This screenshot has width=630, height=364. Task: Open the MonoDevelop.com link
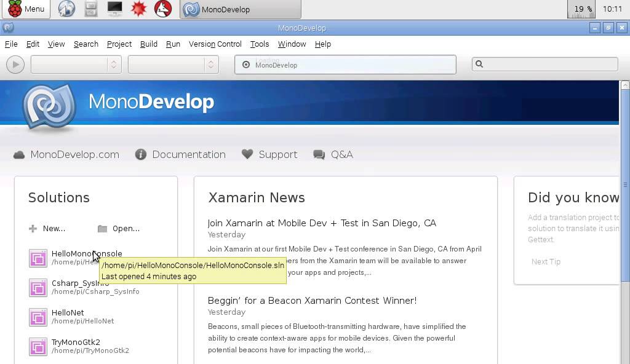pyautogui.click(x=74, y=155)
